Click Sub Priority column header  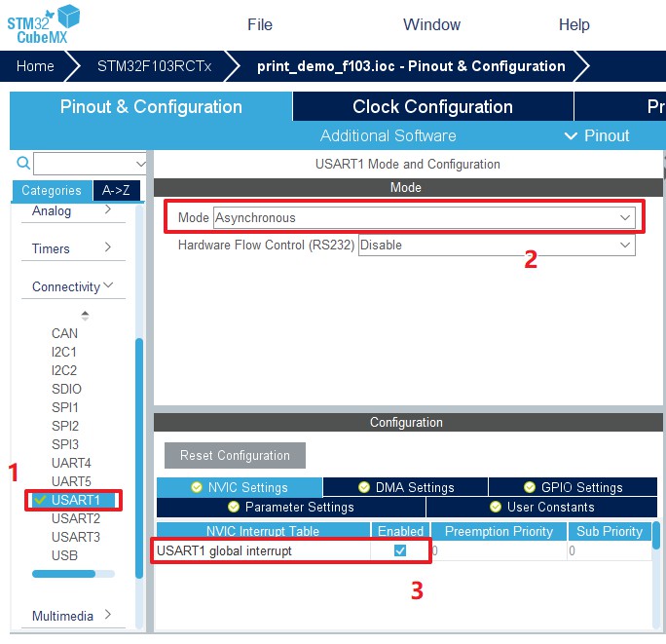(x=610, y=531)
